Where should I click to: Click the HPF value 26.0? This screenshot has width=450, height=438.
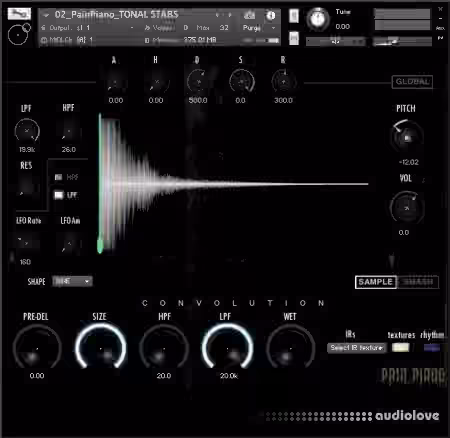pos(69,150)
